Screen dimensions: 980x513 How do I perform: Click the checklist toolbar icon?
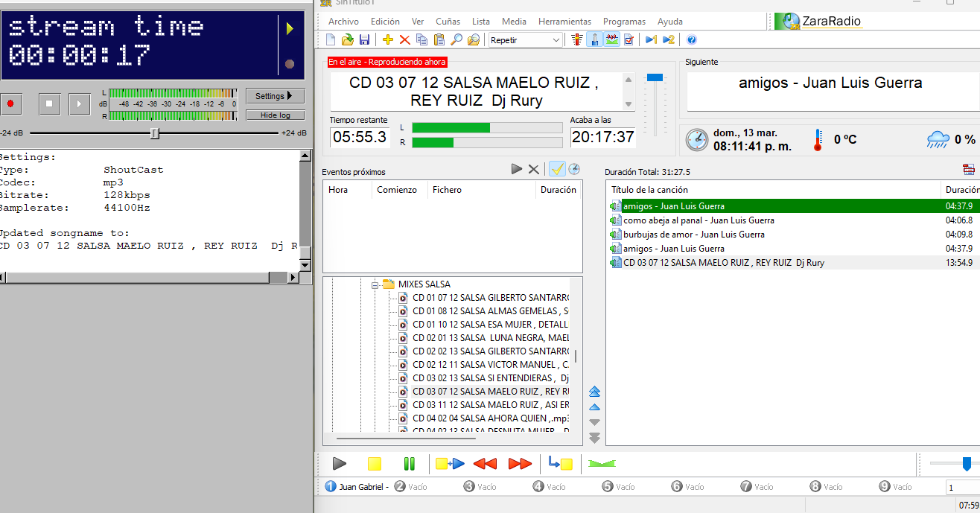pos(629,39)
